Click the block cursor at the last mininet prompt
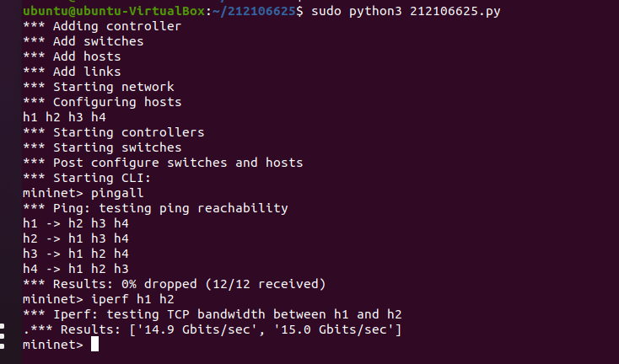This screenshot has height=364, width=619. pyautogui.click(x=94, y=344)
